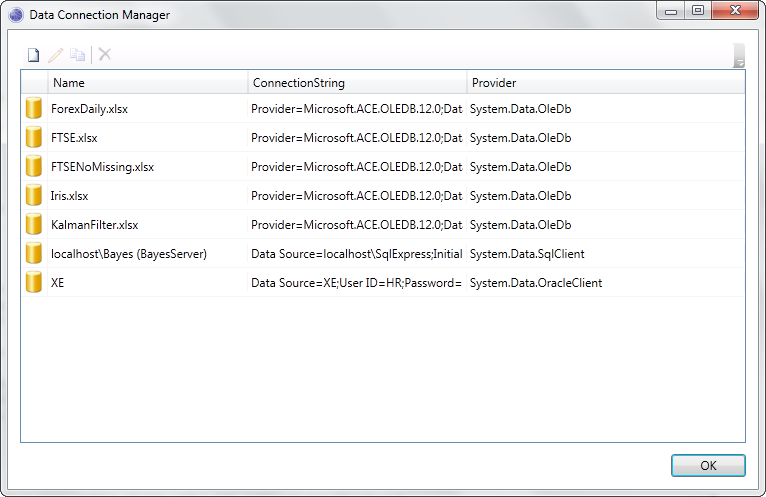Click the FTSENoMissing.xlsx row's System.Data.OleDb provider
Image resolution: width=766 pixels, height=497 pixels.
coord(520,167)
